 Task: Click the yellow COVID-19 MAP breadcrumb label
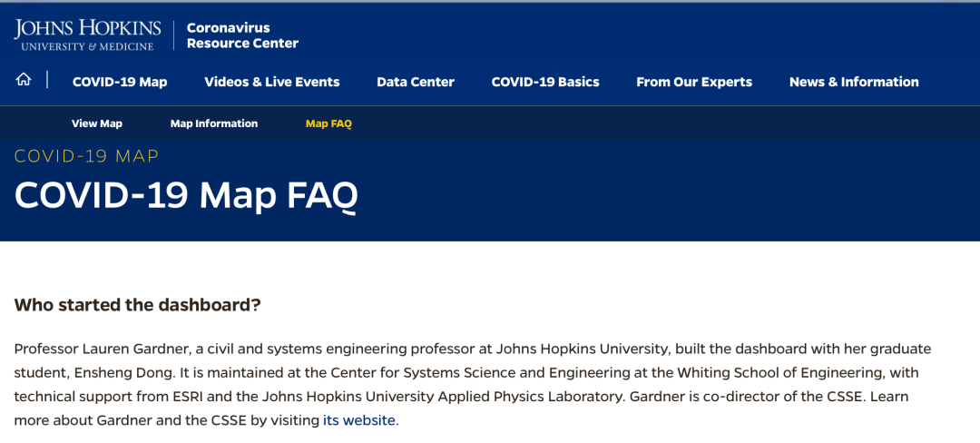pos(87,156)
